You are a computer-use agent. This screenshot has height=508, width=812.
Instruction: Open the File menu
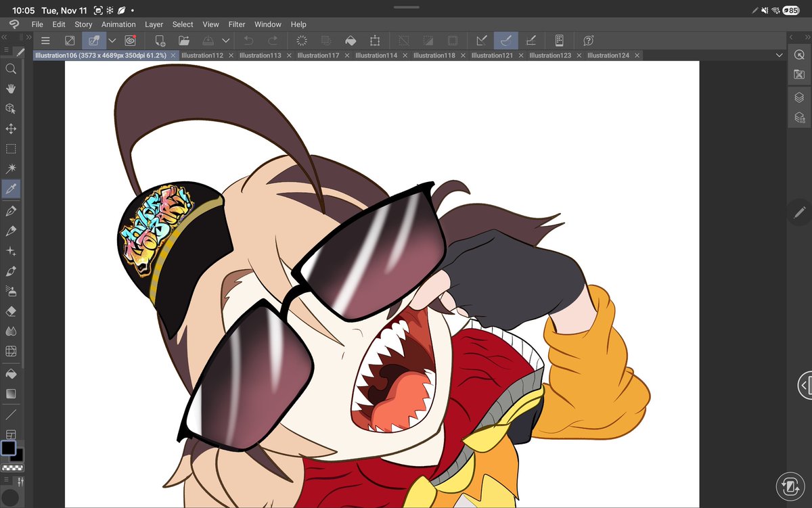(x=37, y=24)
